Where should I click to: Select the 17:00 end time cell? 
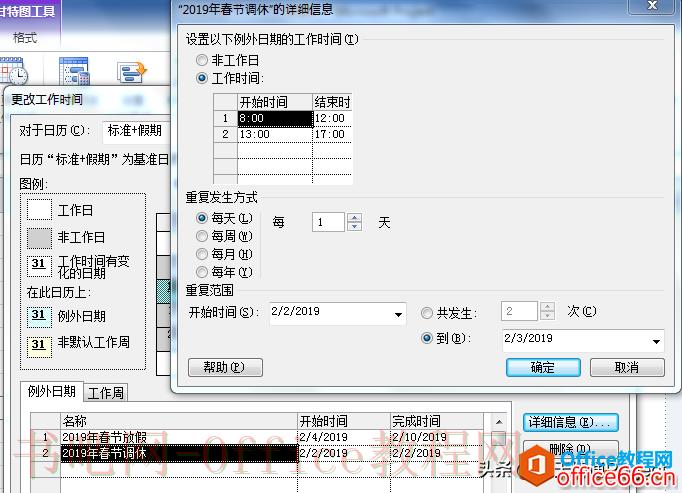point(332,134)
